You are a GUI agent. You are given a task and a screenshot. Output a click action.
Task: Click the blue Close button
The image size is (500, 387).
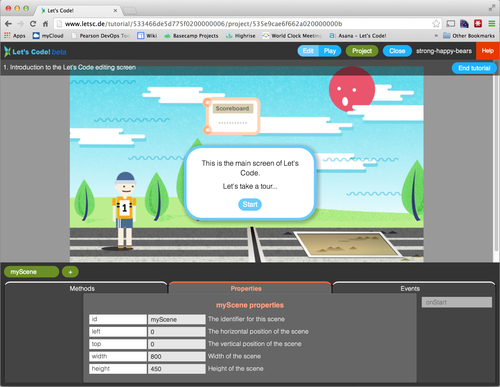point(397,51)
